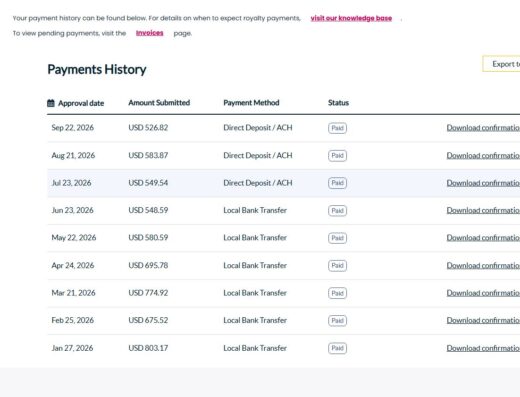Image resolution: width=520 pixels, height=397 pixels.
Task: Download confirmation for Sep 22, 2026 payment
Action: pos(483,128)
